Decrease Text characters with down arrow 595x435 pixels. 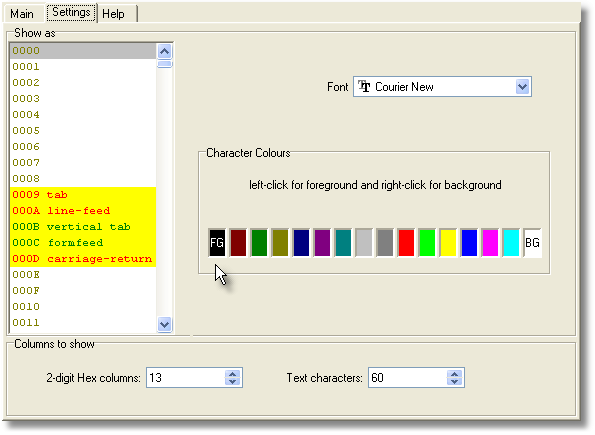coord(455,382)
